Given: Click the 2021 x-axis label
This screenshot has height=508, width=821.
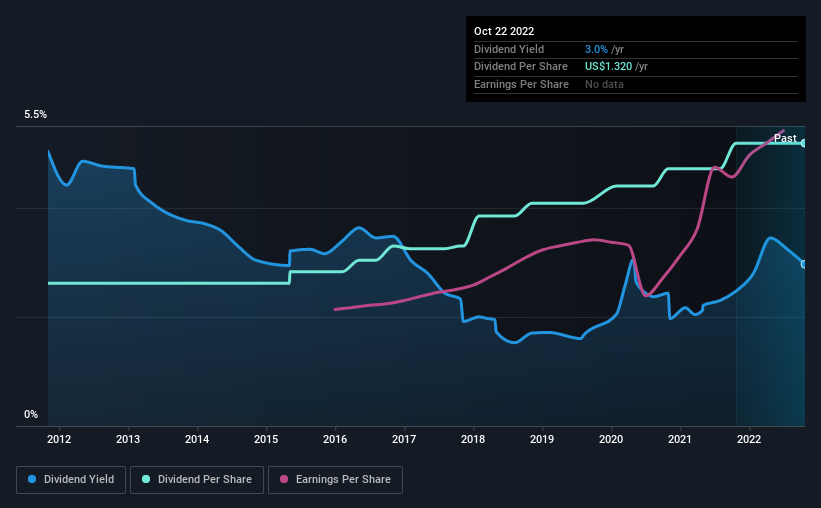Looking at the screenshot, I should click(680, 439).
